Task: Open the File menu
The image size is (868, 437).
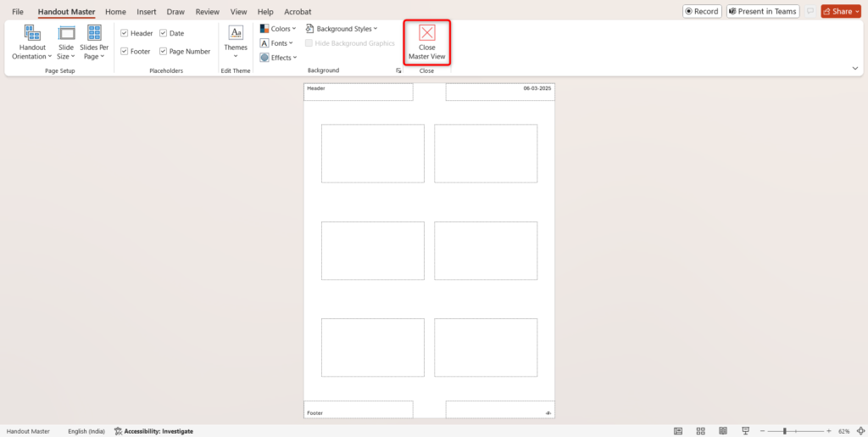Action: tap(18, 12)
